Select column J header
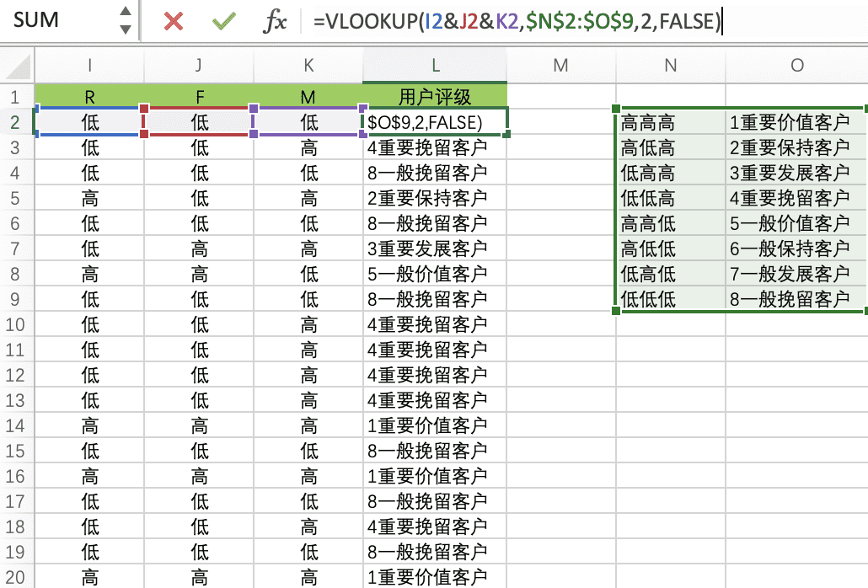868x588 pixels. (199, 65)
